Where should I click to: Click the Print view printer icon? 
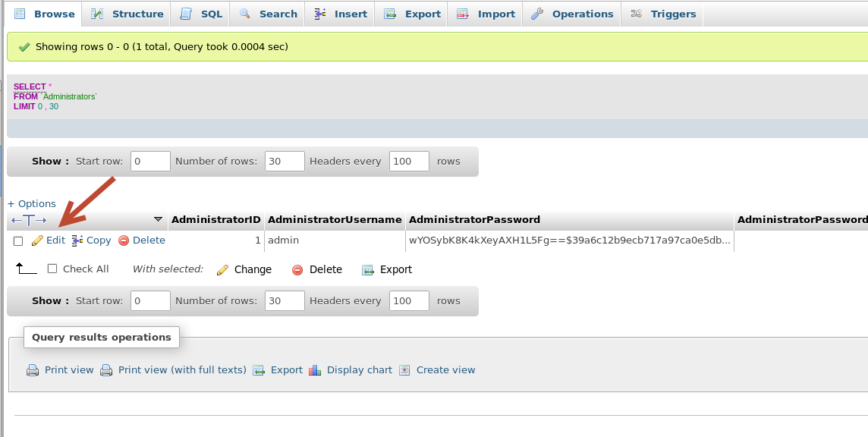coord(33,370)
